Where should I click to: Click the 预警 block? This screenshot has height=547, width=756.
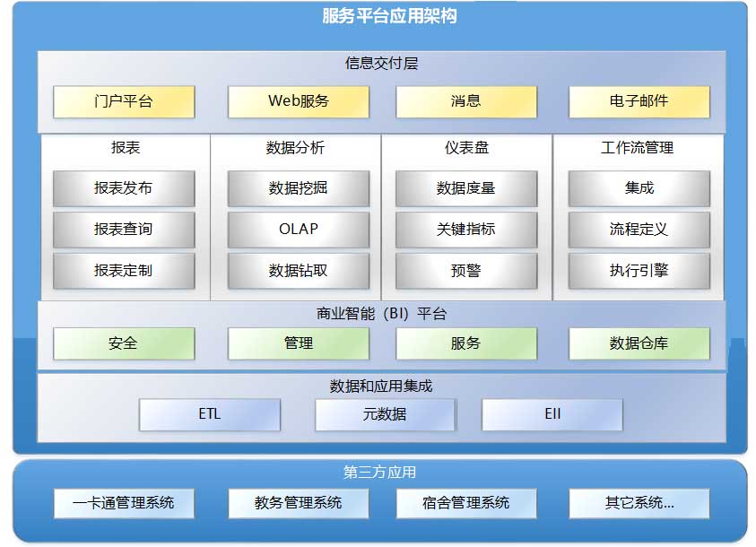(x=466, y=272)
